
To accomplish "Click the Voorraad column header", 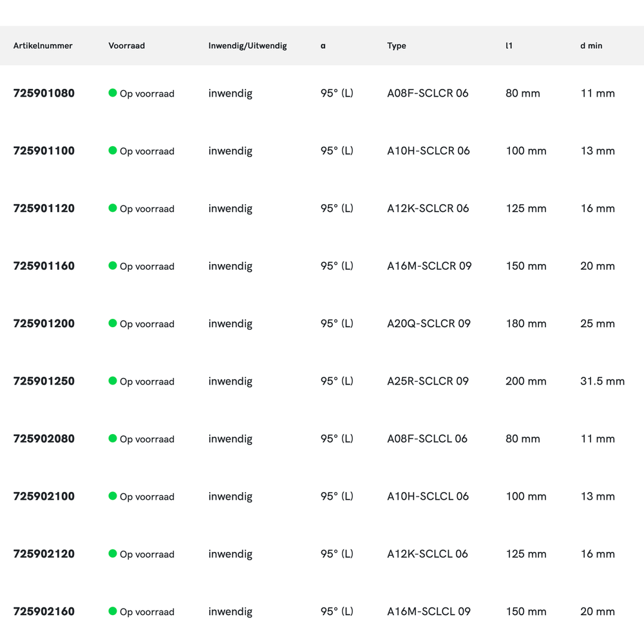I will [126, 46].
